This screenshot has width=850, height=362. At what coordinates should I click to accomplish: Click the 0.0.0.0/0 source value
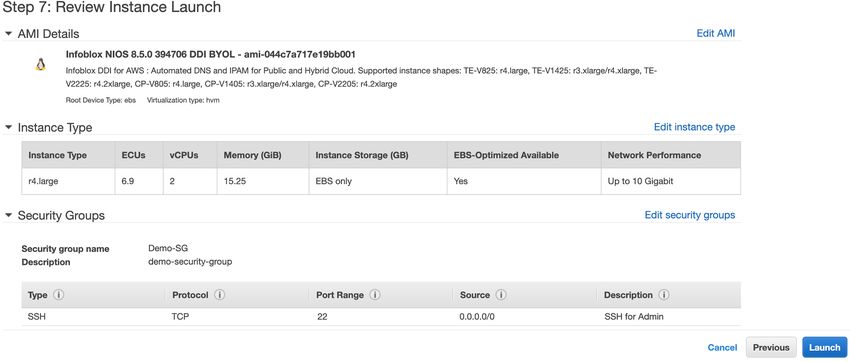477,316
